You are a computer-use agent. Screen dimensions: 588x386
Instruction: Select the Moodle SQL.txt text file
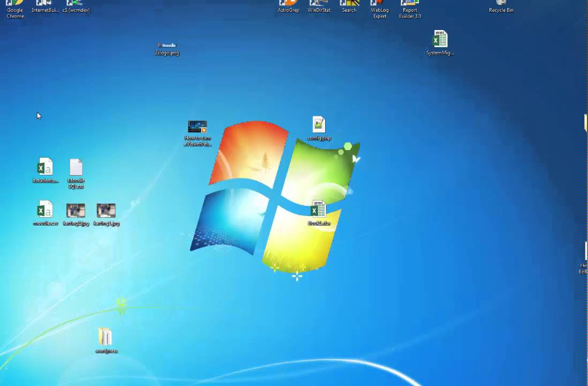pyautogui.click(x=76, y=173)
